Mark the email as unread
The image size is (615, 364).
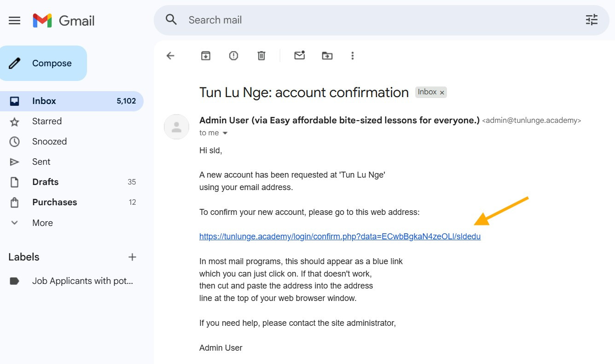click(x=300, y=56)
